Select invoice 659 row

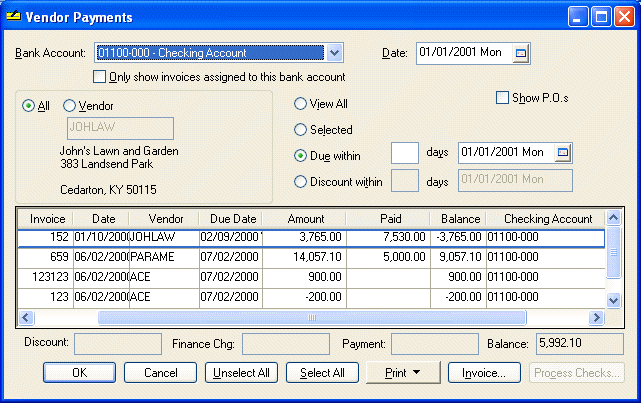[312, 257]
